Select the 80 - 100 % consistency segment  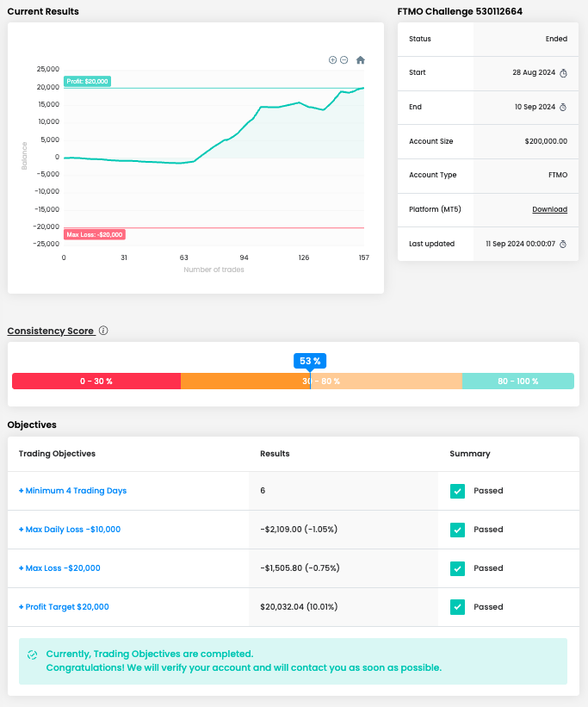point(517,381)
